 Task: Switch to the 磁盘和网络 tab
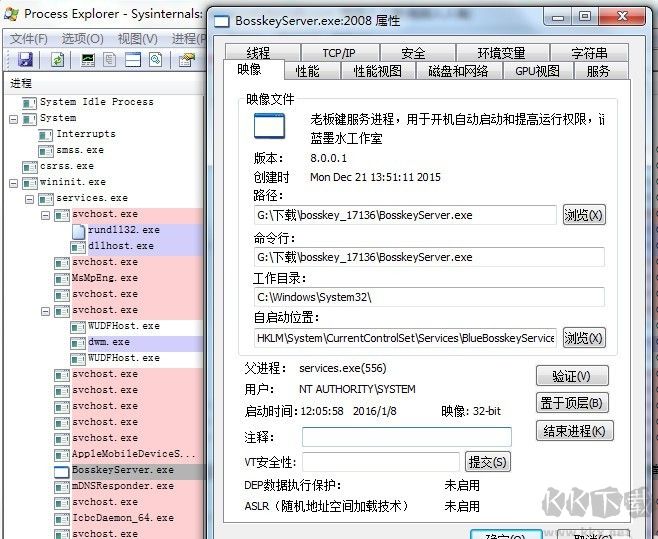458,71
